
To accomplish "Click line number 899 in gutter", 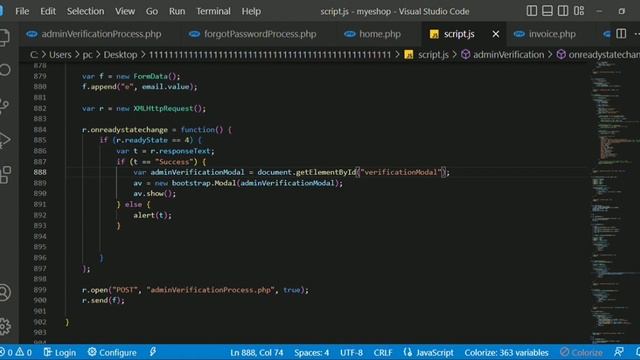I will (40, 290).
